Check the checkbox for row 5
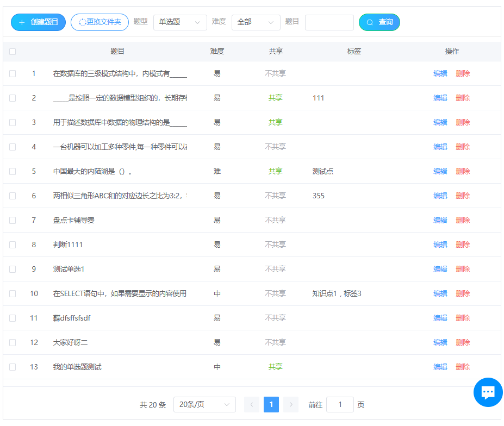The height and width of the screenshot is (426, 504). tap(13, 171)
